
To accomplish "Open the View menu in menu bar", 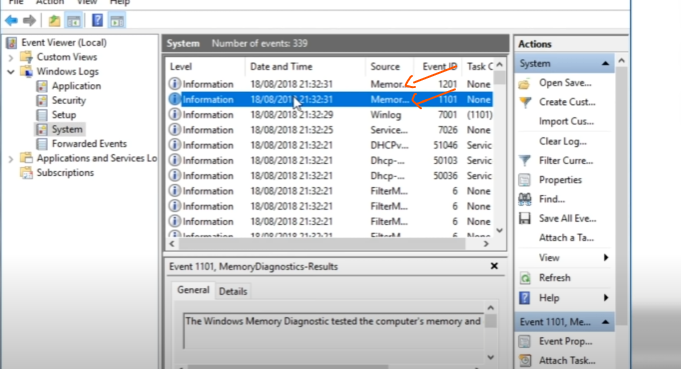I will click(x=87, y=2).
